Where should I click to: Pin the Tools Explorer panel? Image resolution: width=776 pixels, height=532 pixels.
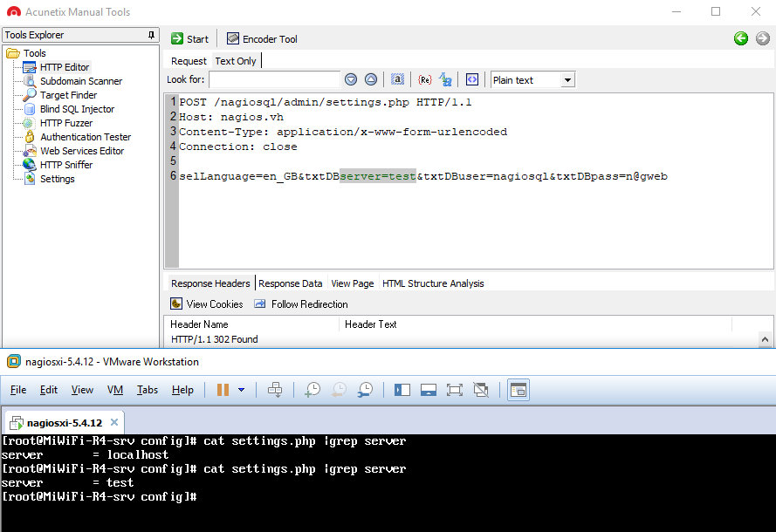coord(151,35)
